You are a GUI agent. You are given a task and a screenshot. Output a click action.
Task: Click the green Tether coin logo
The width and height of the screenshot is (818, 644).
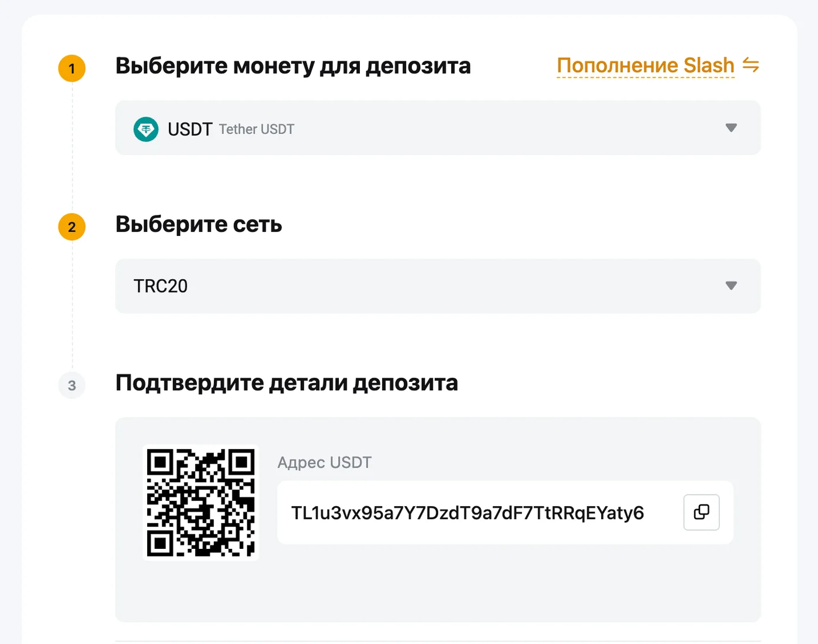click(x=146, y=129)
